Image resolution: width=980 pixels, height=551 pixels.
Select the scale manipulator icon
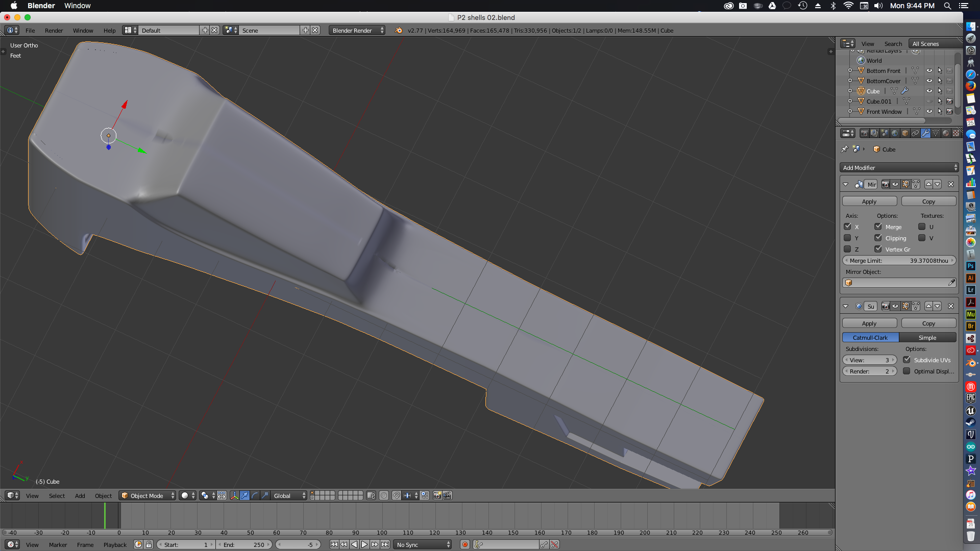pos(265,495)
